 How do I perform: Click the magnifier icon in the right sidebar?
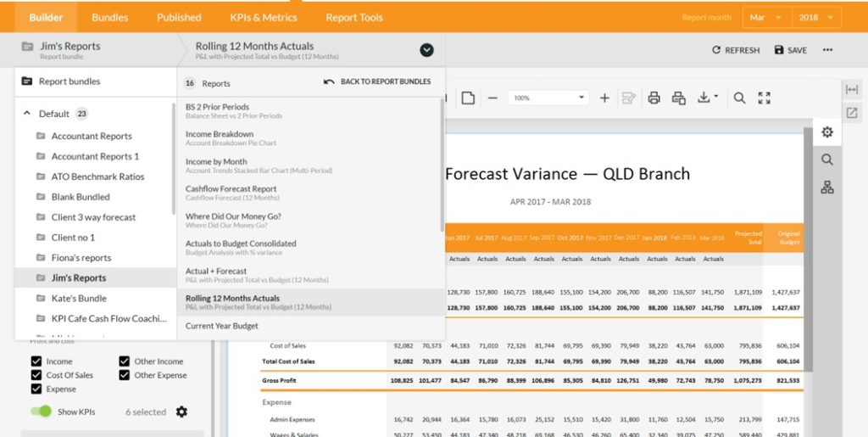pos(827,160)
